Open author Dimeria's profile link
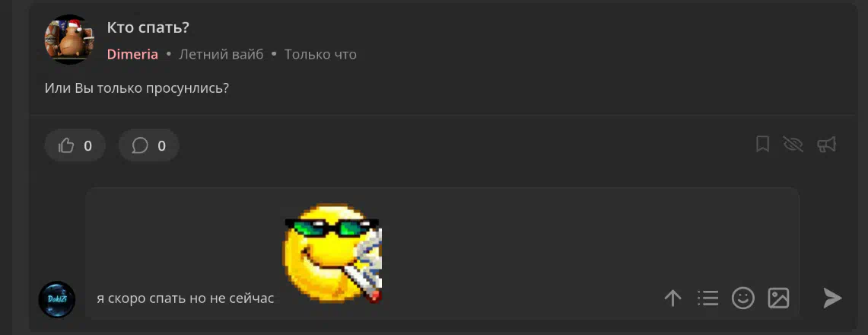Viewport: 868px width, 335px height. (x=132, y=54)
